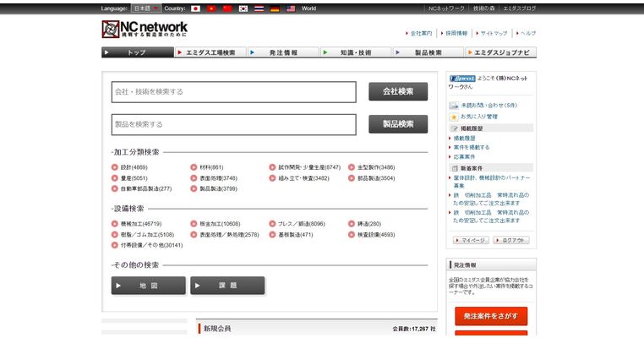This screenshot has height=338, width=644.
Task: Click the NC network logo
Action: point(145,30)
